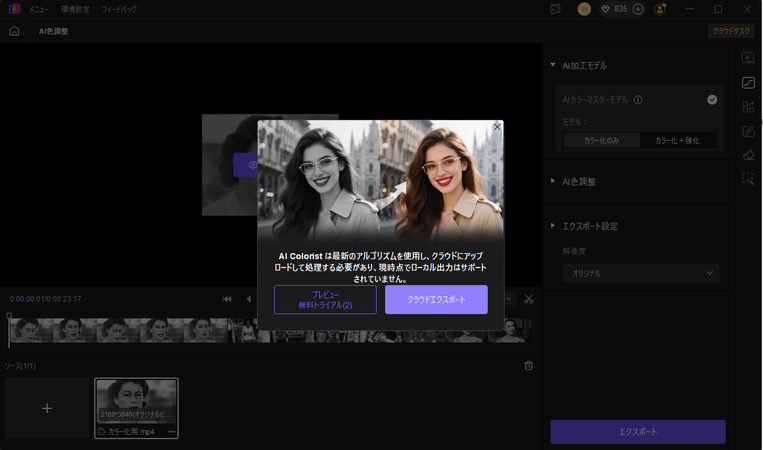Delete source using the trash icon
Viewport: 763px width, 450px height.
[x=529, y=365]
